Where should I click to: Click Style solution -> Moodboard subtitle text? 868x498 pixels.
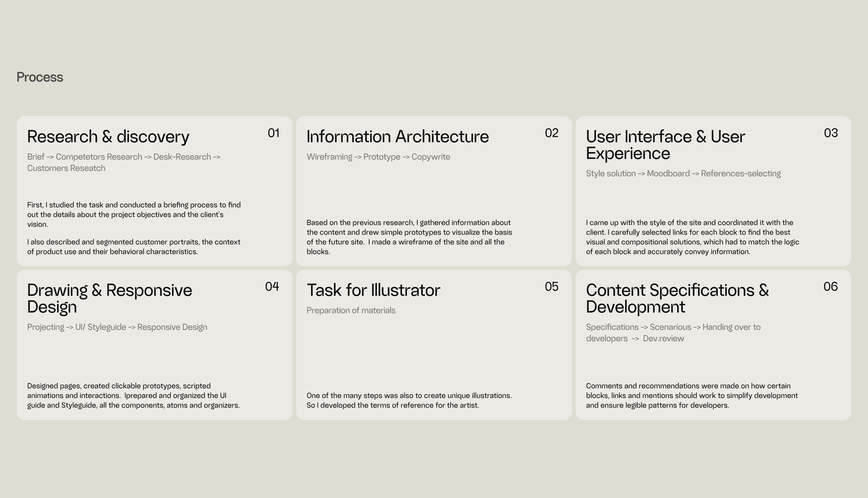[x=683, y=174]
